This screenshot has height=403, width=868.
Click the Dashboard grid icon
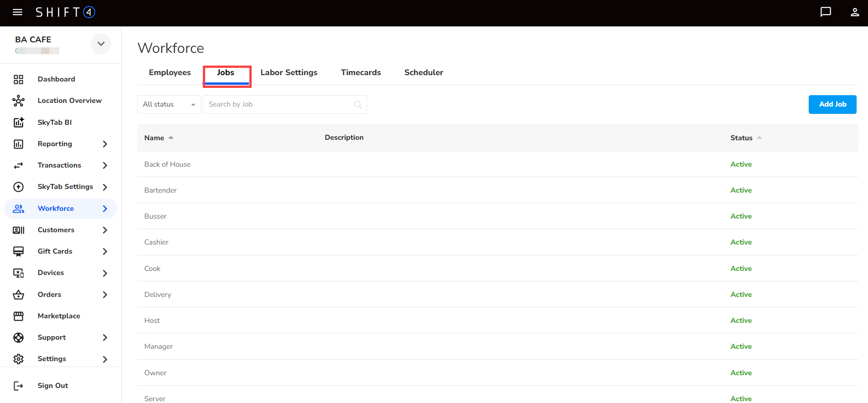click(x=18, y=80)
